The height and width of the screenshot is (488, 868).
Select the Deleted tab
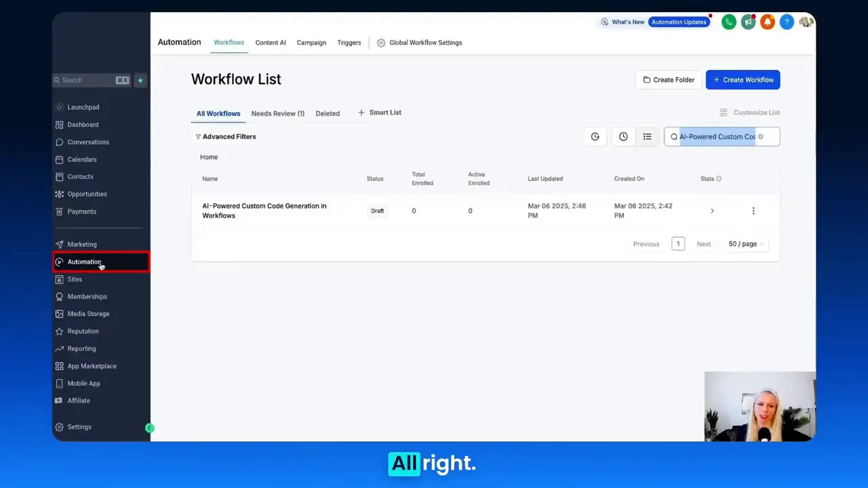coord(328,113)
